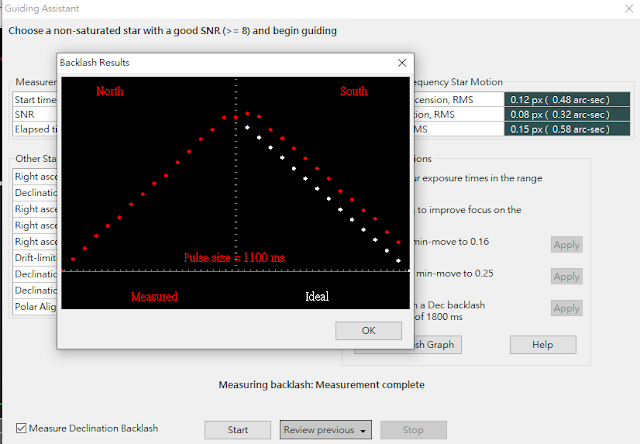Click the partially hidden backlash Graph button

tap(438, 345)
